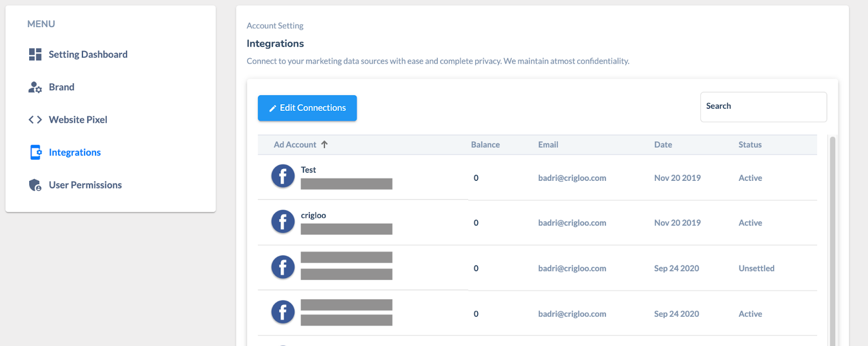This screenshot has width=868, height=346.
Task: Click the Setting Dashboard grid icon
Action: (35, 54)
